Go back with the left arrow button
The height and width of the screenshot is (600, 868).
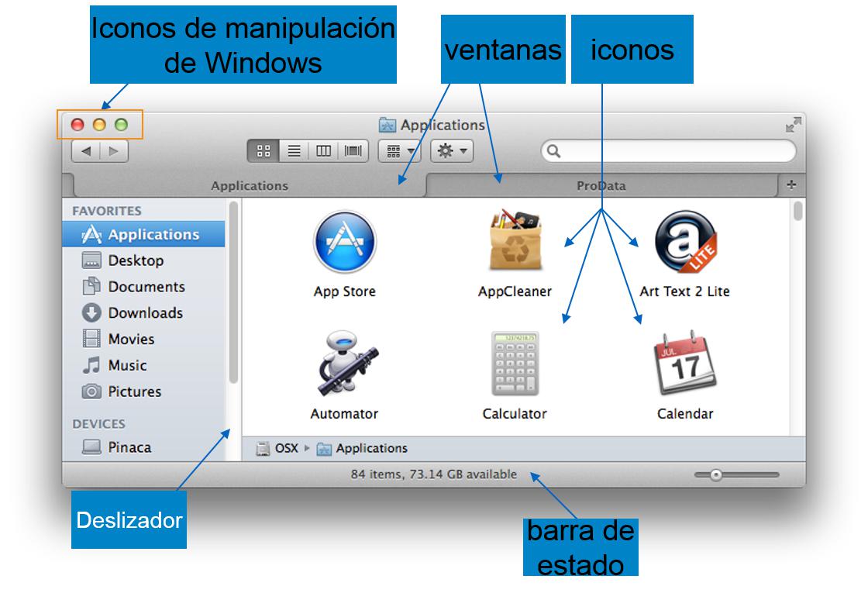pyautogui.click(x=86, y=151)
